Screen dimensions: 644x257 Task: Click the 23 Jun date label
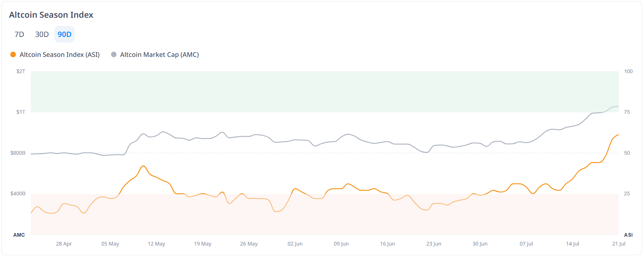(434, 244)
